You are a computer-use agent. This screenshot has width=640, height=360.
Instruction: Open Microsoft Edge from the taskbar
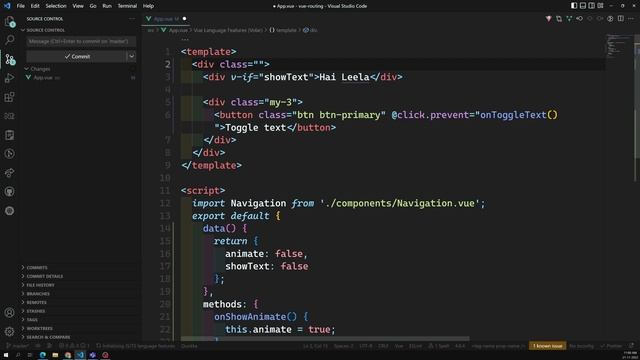tap(42, 355)
